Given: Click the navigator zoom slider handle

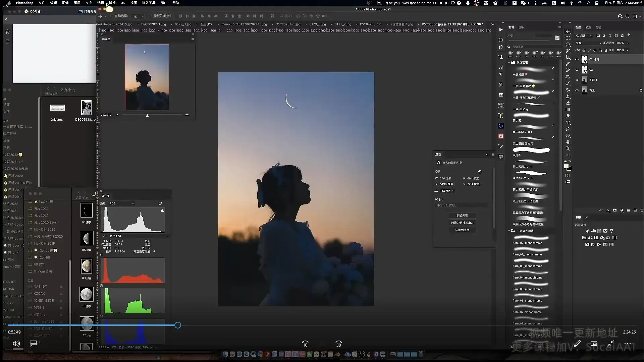Looking at the screenshot, I should (x=147, y=115).
